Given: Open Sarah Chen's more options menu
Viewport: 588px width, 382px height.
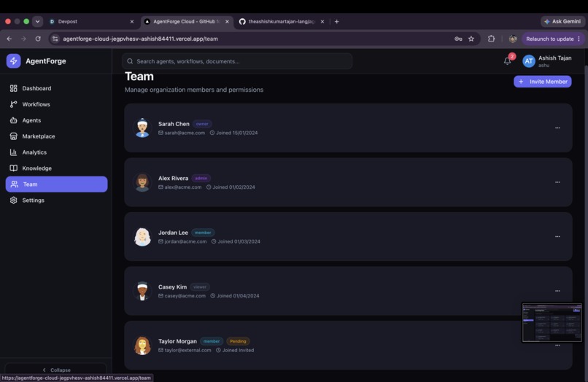Looking at the screenshot, I should click(557, 128).
